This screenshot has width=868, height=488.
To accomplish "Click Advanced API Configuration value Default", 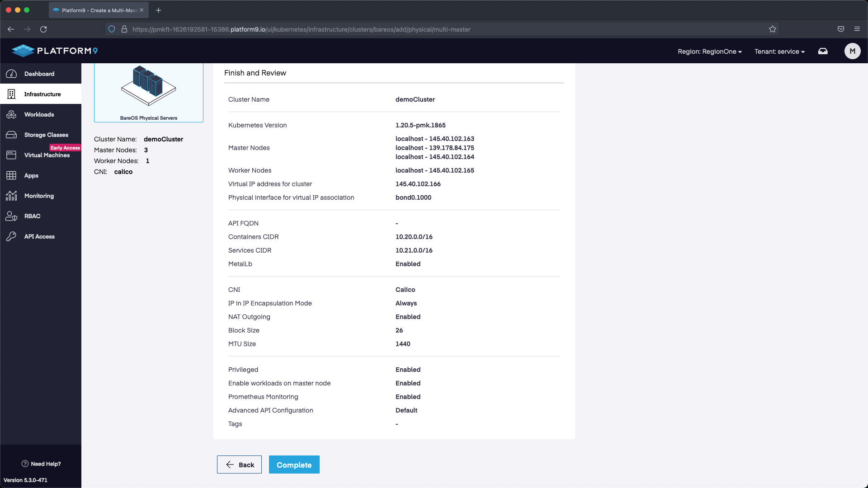I will click(x=406, y=410).
